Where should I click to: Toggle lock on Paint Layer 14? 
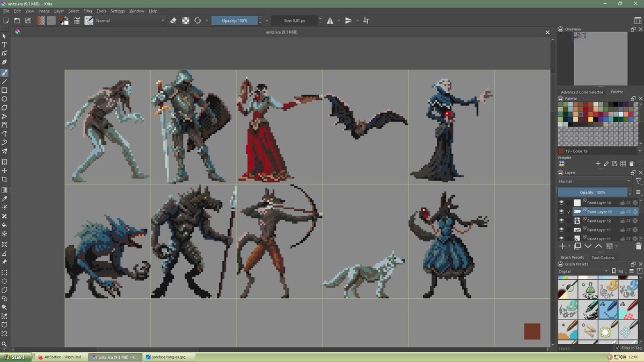[622, 203]
